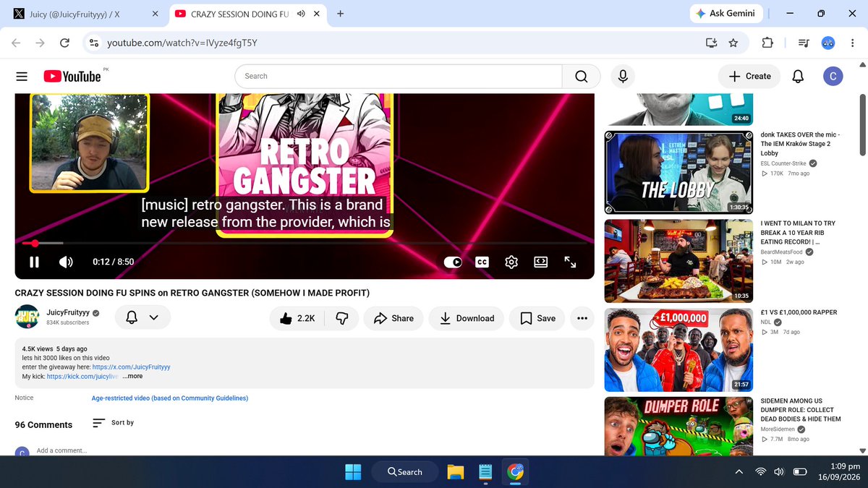Click the MoreSidemen channel name

[x=778, y=429]
